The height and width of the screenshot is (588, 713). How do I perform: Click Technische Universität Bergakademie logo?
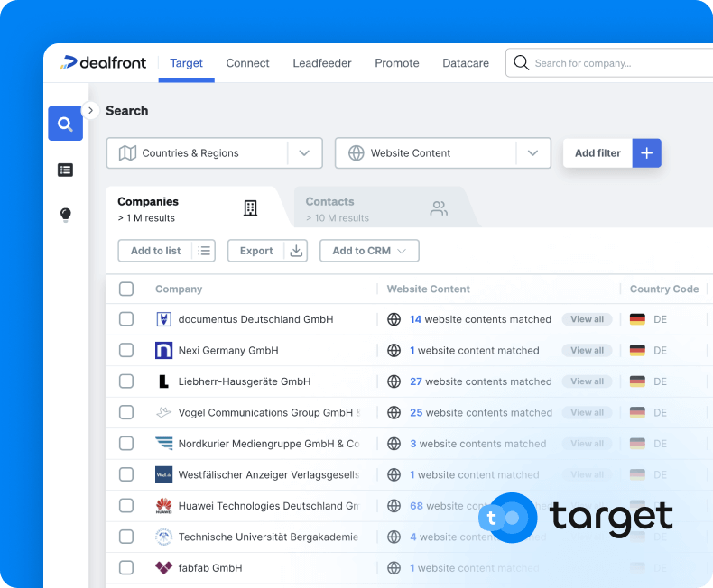[163, 537]
